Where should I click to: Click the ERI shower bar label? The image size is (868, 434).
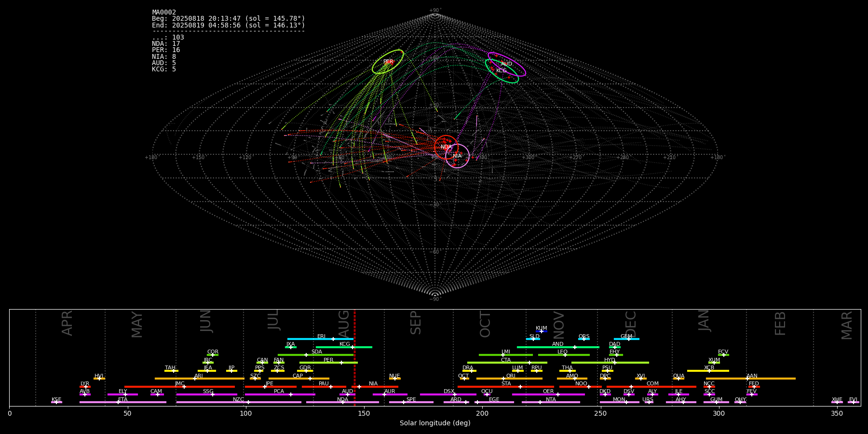[321, 337]
